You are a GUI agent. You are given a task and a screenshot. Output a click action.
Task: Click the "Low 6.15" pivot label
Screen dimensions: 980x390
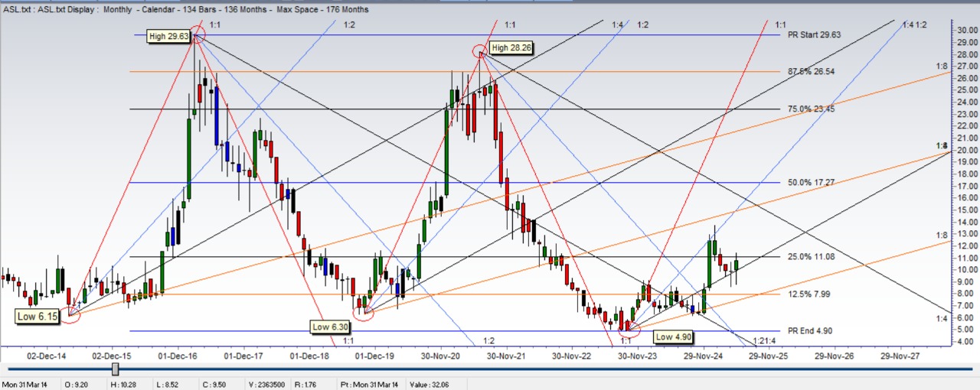38,316
